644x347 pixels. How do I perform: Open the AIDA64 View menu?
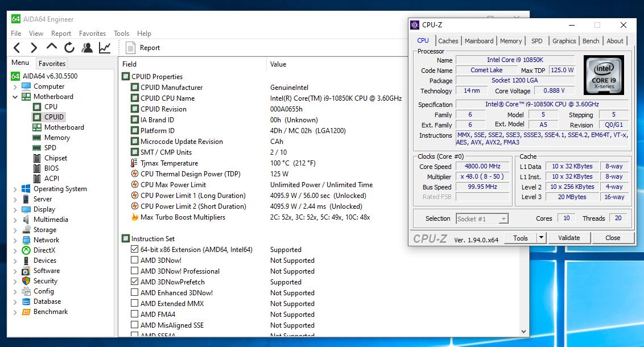click(x=36, y=33)
